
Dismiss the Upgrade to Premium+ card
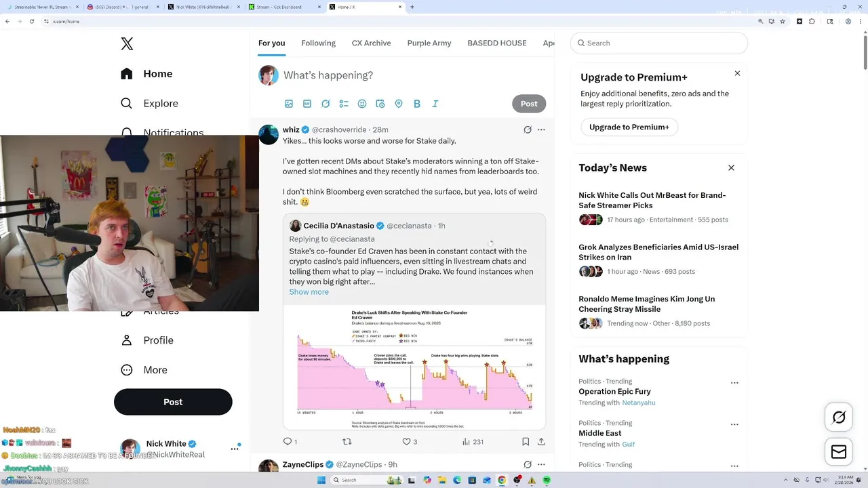pos(737,73)
